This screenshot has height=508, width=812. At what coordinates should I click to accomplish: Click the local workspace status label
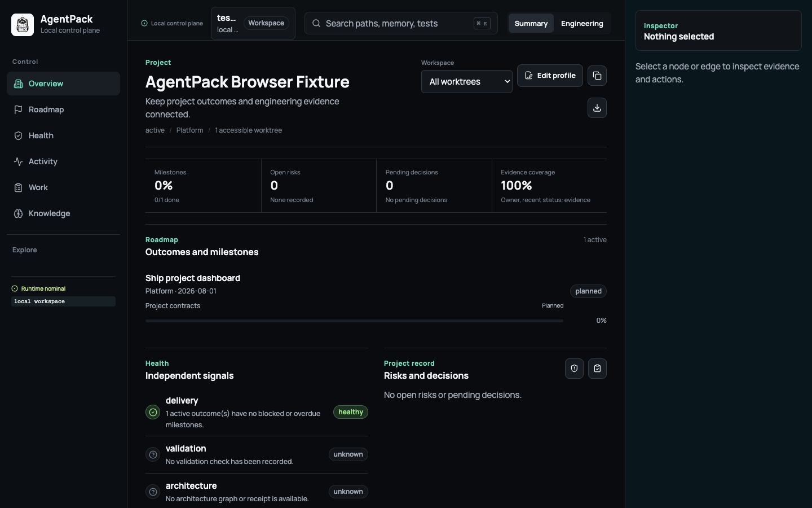[x=63, y=301]
